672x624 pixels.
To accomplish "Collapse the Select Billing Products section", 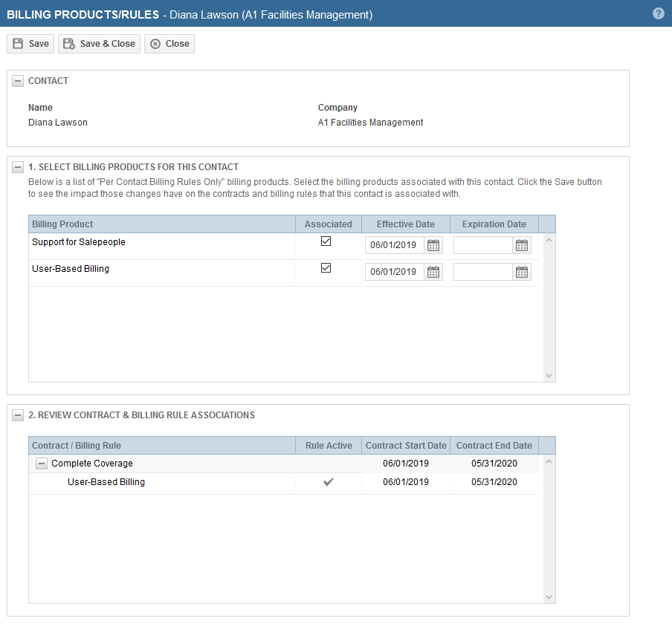I will tap(17, 166).
